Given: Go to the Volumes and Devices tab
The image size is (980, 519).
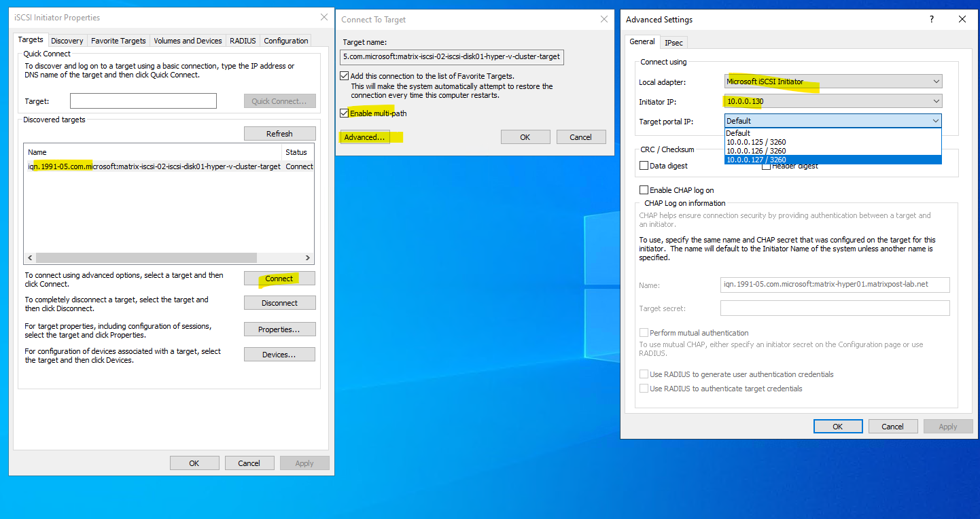Looking at the screenshot, I should pos(188,41).
